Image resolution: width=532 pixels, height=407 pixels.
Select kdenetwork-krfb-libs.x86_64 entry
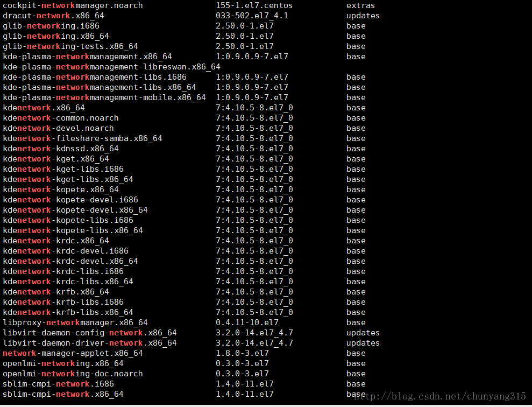coord(68,312)
